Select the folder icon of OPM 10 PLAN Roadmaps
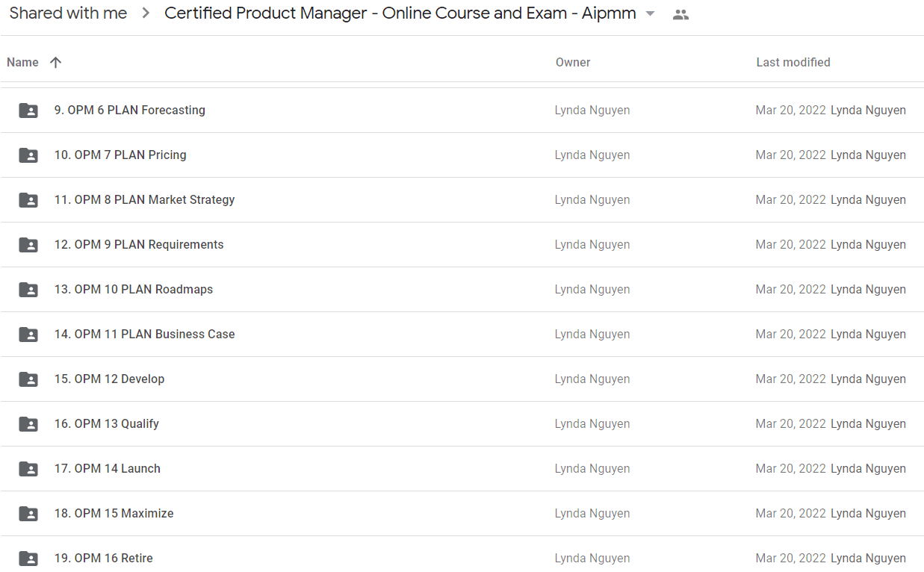This screenshot has height=572, width=924. 28,290
